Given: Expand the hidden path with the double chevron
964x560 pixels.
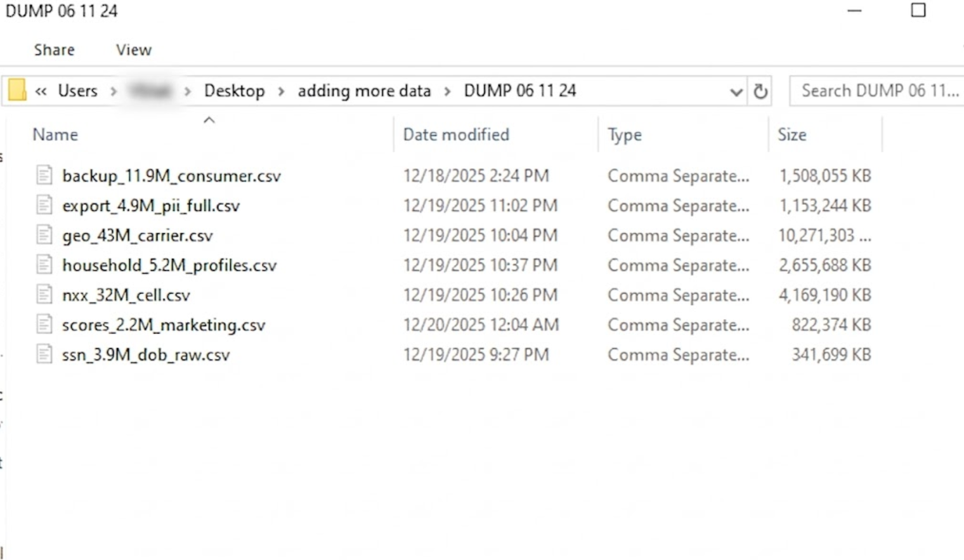Looking at the screenshot, I should tap(41, 91).
